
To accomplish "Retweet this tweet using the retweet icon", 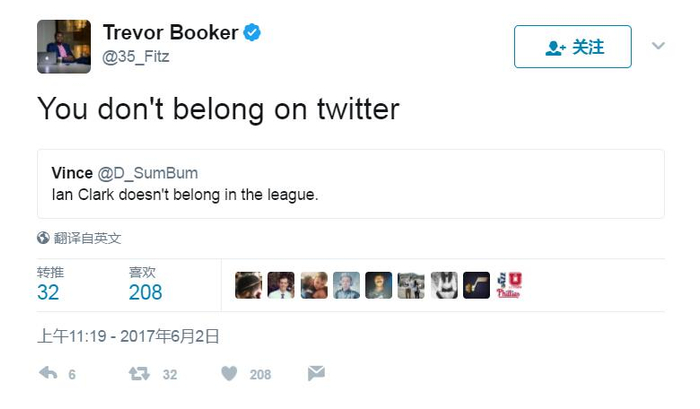I will [138, 373].
